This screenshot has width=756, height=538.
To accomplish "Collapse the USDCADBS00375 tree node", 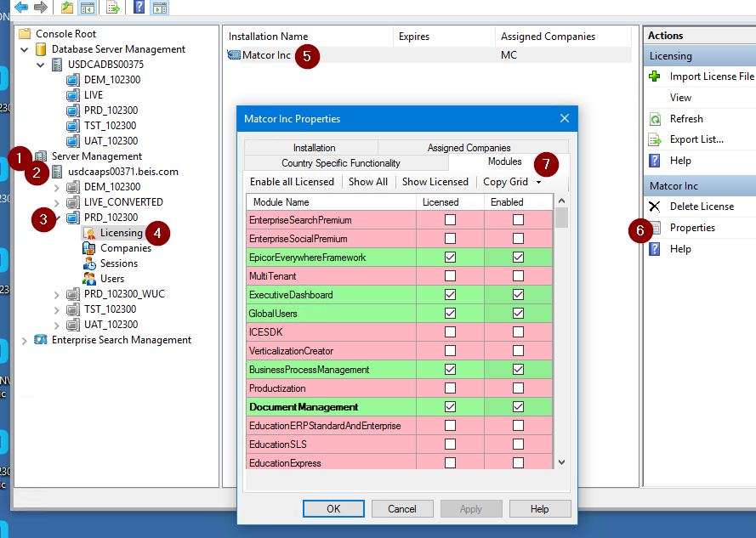I will tap(41, 65).
